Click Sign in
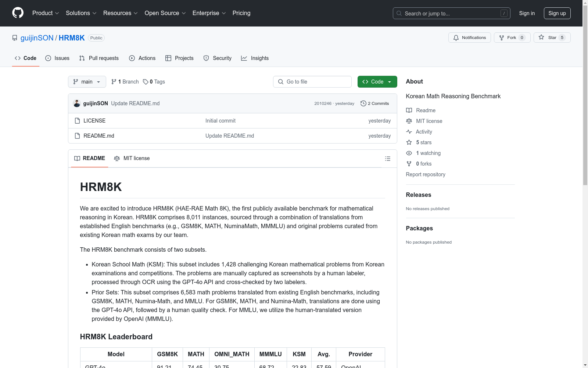 [x=527, y=13]
